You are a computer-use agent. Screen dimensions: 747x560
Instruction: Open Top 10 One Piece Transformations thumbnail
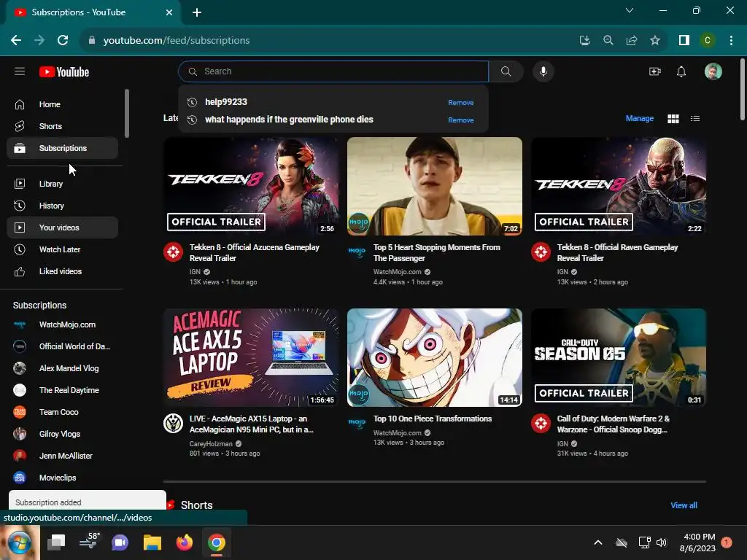pos(435,357)
